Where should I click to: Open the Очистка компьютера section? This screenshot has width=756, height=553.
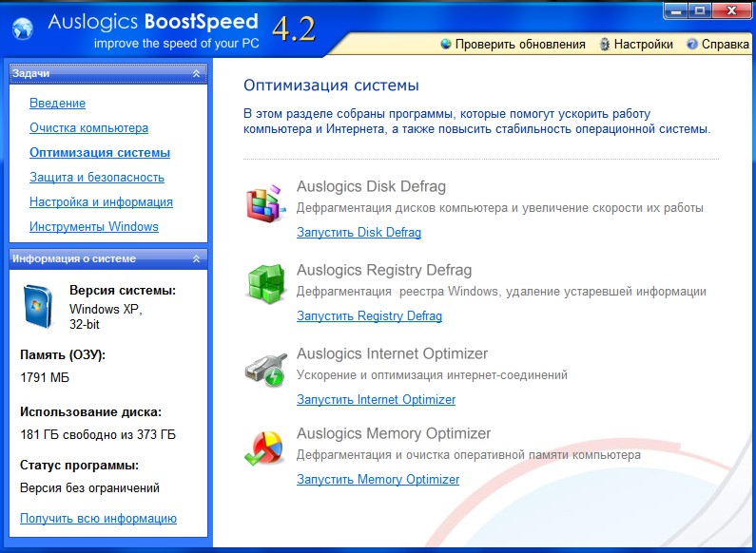88,127
